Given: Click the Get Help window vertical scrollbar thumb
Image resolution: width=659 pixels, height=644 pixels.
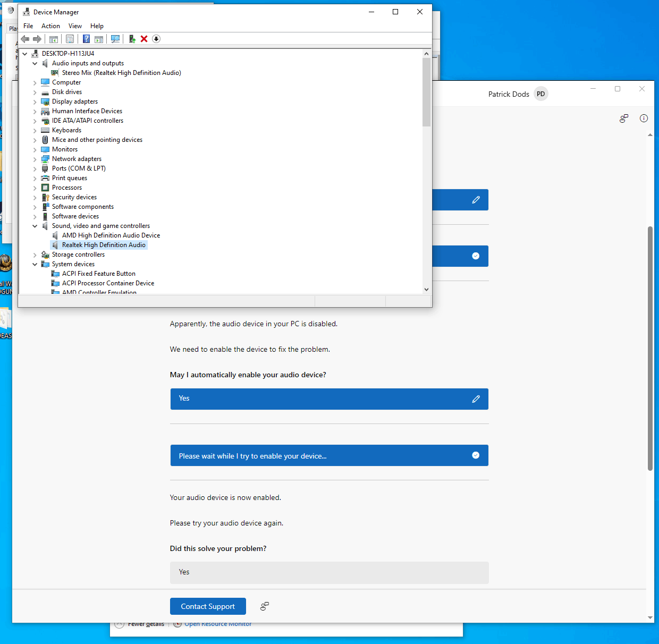Looking at the screenshot, I should [x=650, y=349].
